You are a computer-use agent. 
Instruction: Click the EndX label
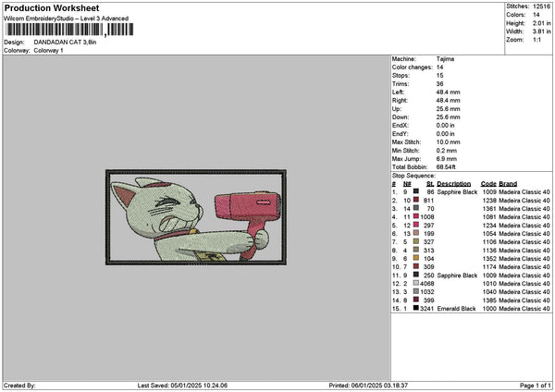tap(400, 126)
